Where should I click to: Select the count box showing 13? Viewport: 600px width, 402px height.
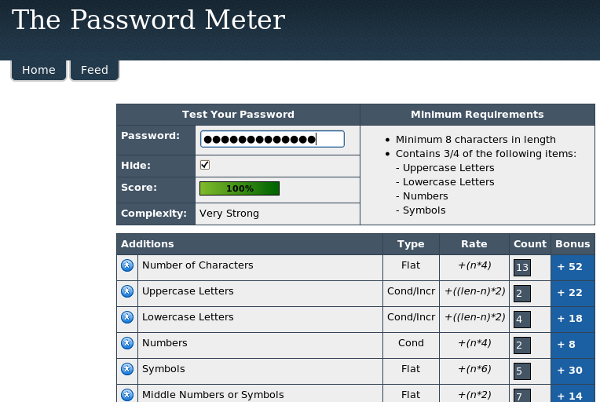pos(522,267)
